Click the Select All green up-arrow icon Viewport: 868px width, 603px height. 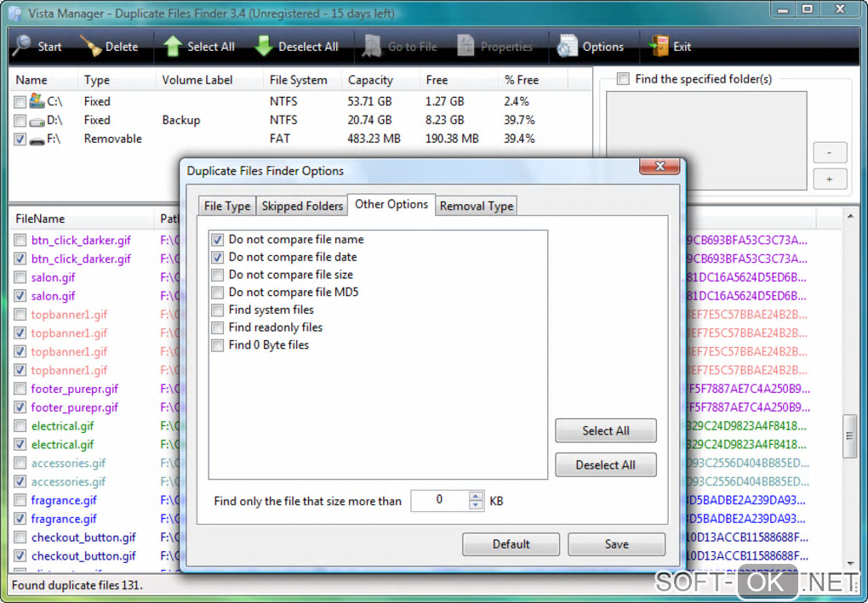pyautogui.click(x=173, y=46)
